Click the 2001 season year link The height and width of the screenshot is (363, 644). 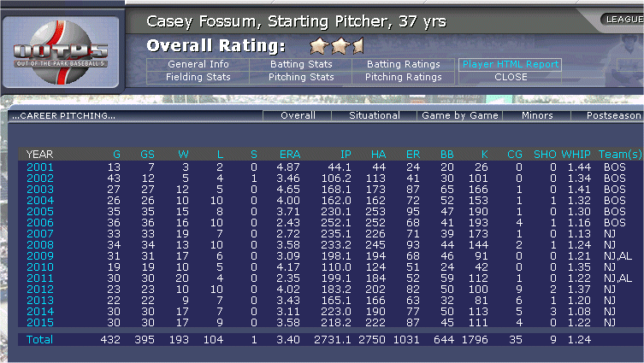[x=39, y=167]
